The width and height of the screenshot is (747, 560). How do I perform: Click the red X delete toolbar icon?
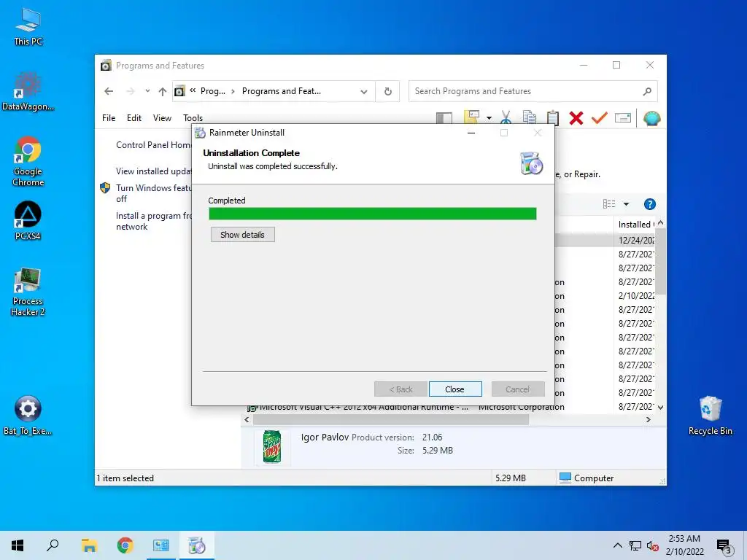click(x=576, y=117)
